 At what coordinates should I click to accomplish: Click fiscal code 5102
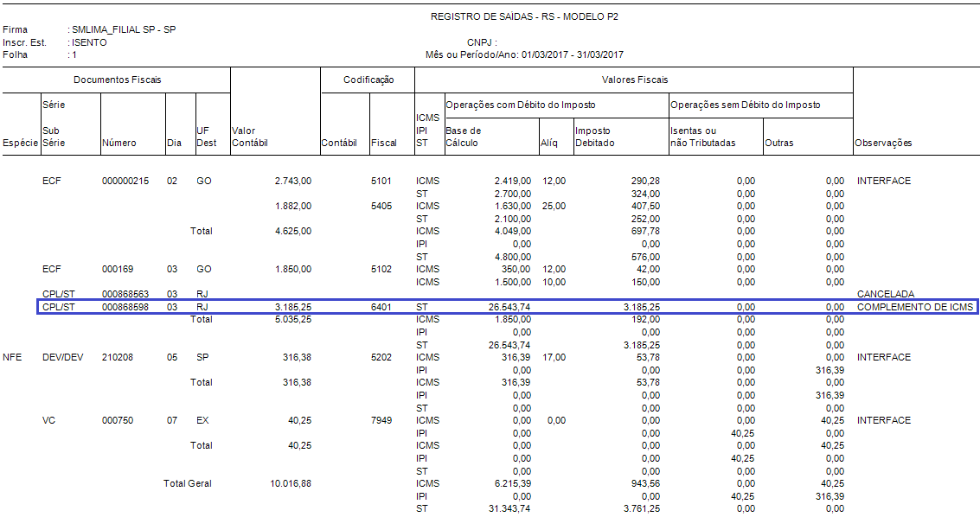coord(381,269)
